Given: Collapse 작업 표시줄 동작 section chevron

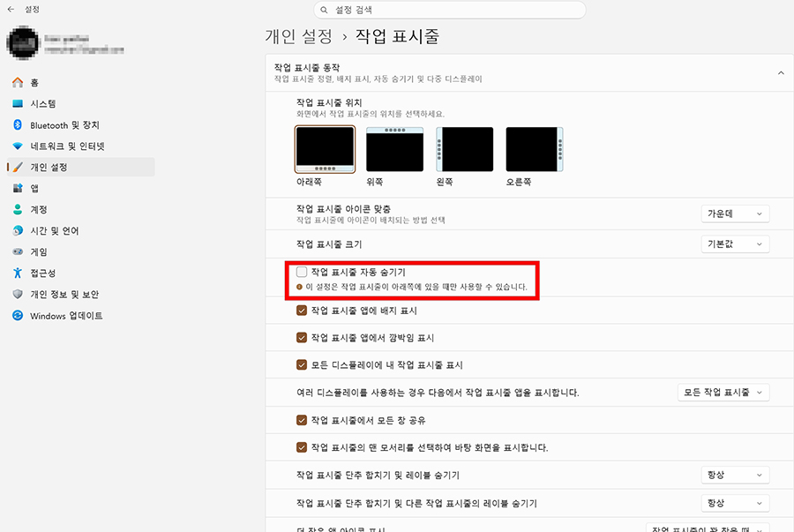Looking at the screenshot, I should (x=781, y=73).
